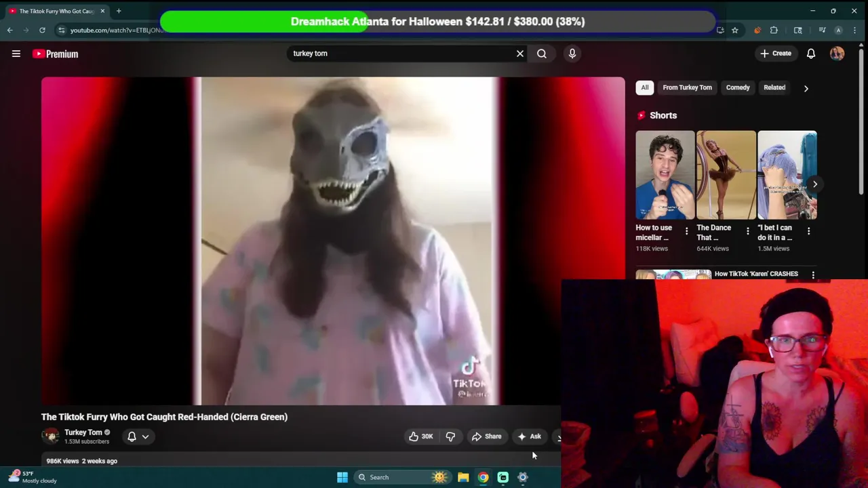Open the micellar water Short thumbnail
Viewport: 868px width, 488px height.
[x=665, y=175]
